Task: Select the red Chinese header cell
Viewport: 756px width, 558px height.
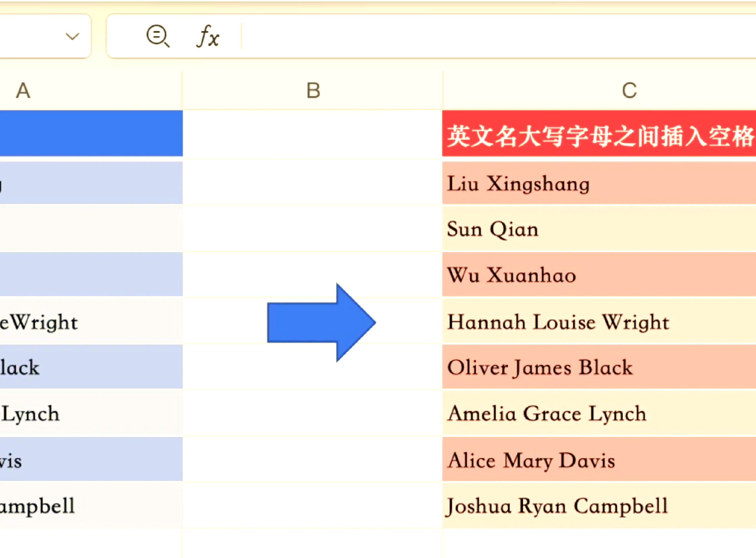Action: click(x=599, y=134)
